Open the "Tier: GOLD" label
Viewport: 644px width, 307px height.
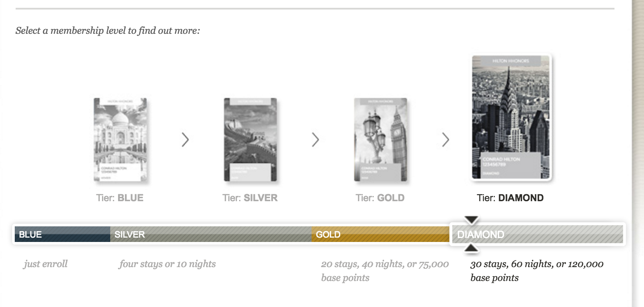pyautogui.click(x=380, y=198)
